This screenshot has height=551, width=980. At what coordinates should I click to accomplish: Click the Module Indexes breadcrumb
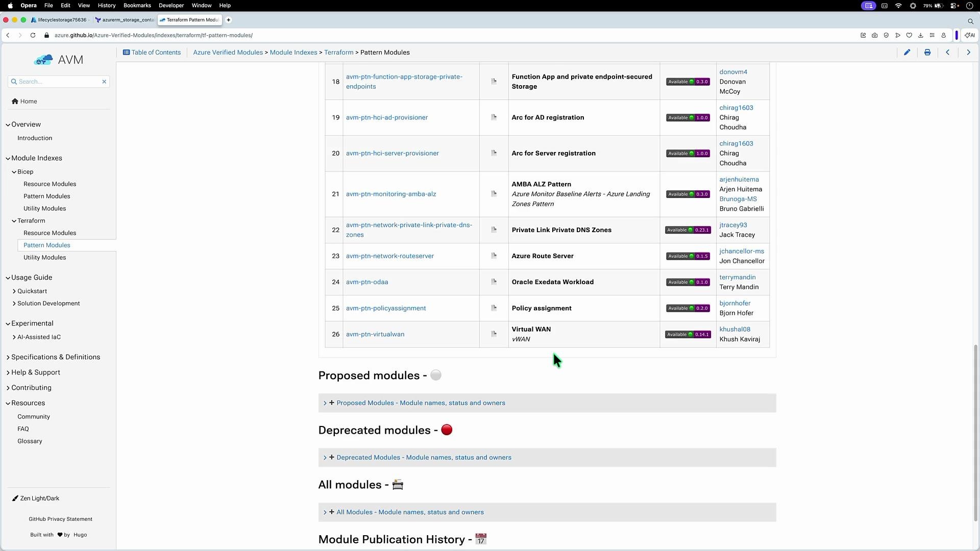click(293, 53)
